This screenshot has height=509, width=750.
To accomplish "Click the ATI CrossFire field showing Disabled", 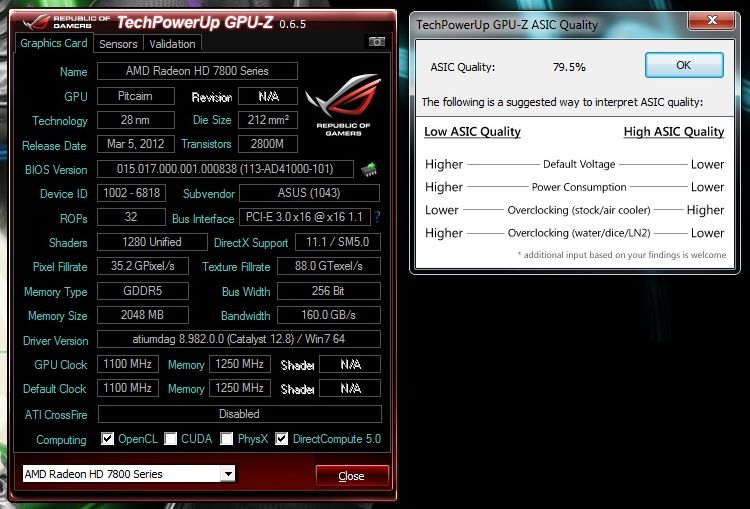I will click(x=240, y=414).
